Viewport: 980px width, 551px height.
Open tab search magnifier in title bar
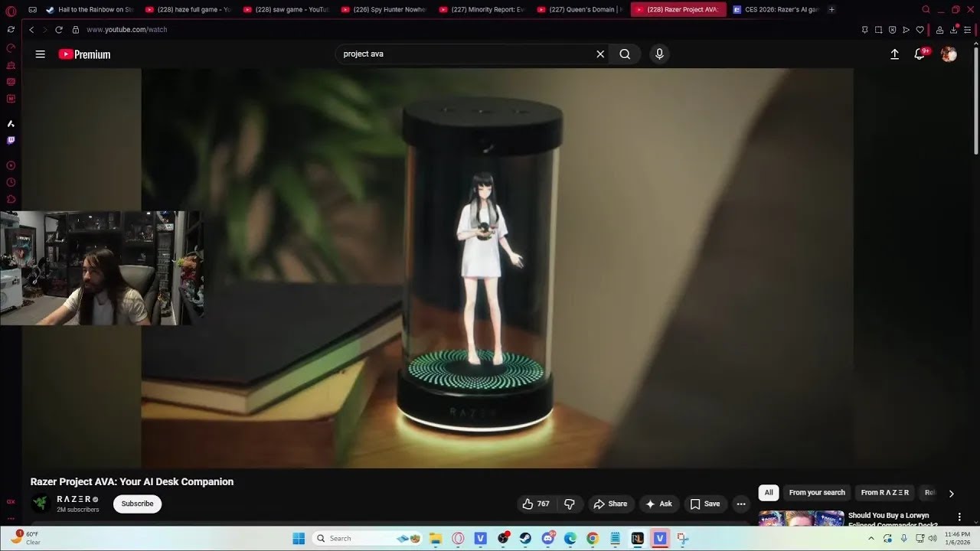(926, 10)
